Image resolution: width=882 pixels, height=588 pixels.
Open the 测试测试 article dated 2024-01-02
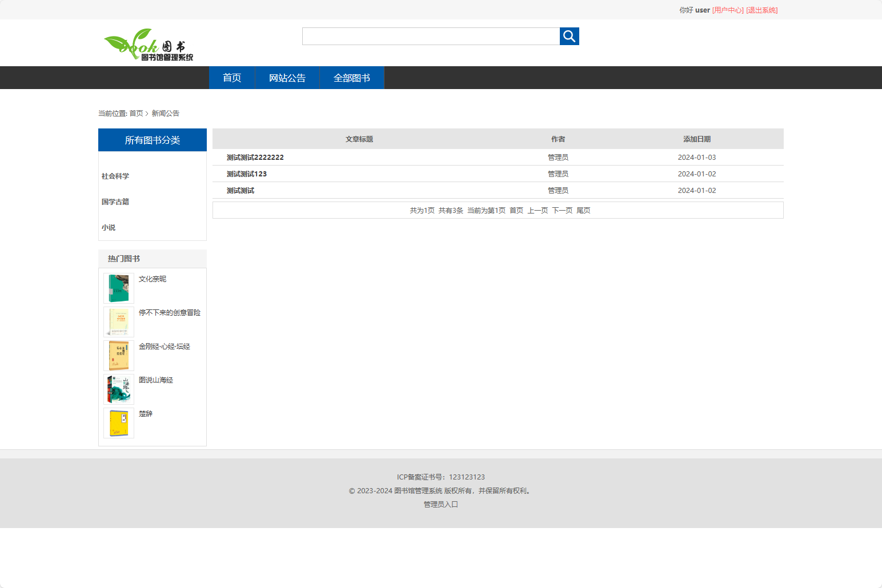pos(240,191)
